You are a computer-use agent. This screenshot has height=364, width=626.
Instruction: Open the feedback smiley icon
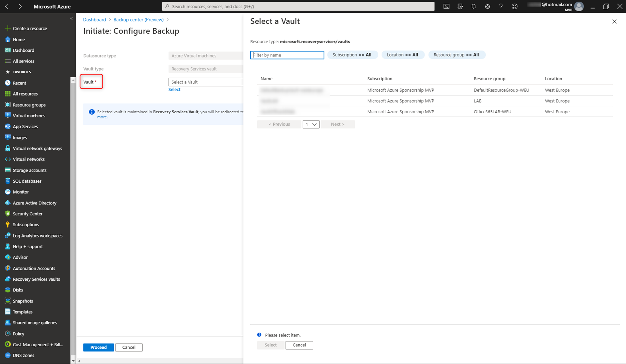514,6
